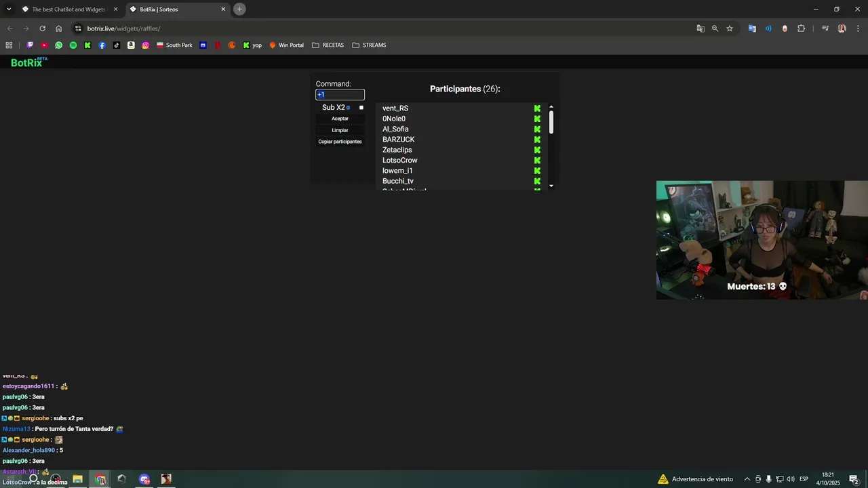Click Copiar participantes button
The width and height of the screenshot is (868, 488).
tap(340, 142)
